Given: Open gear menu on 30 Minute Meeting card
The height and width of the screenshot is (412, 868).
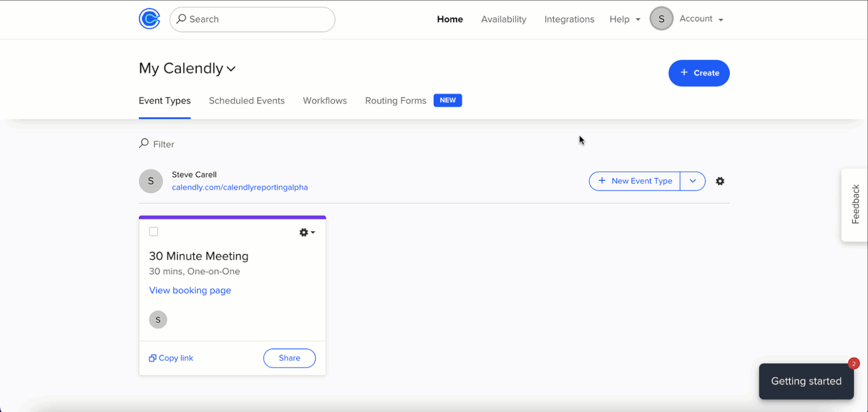Looking at the screenshot, I should tap(307, 232).
